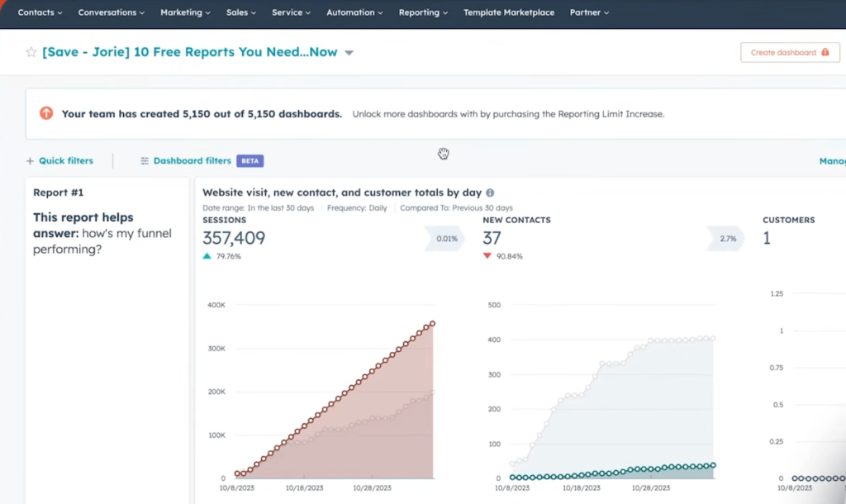Click the Report #1 heading

[x=59, y=193]
